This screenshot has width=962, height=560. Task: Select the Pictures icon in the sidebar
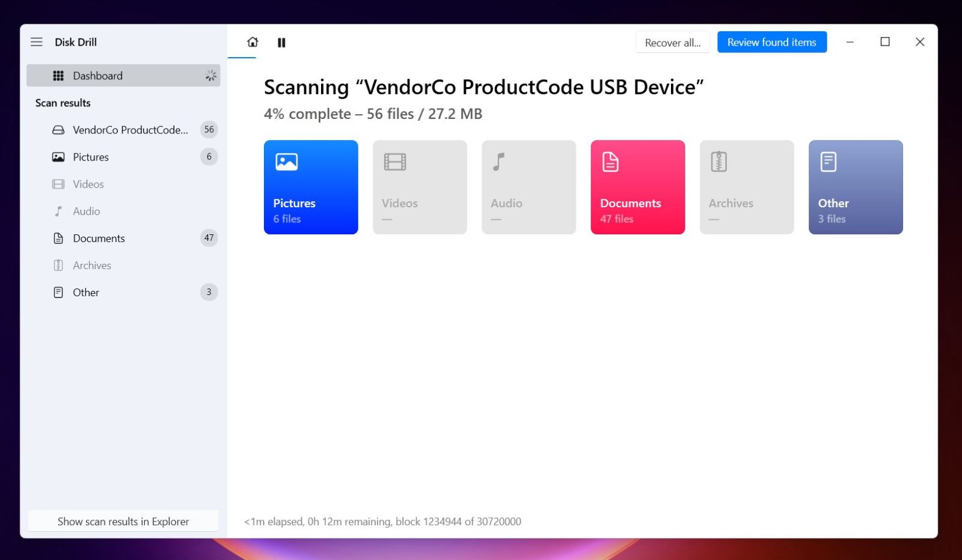pos(57,157)
